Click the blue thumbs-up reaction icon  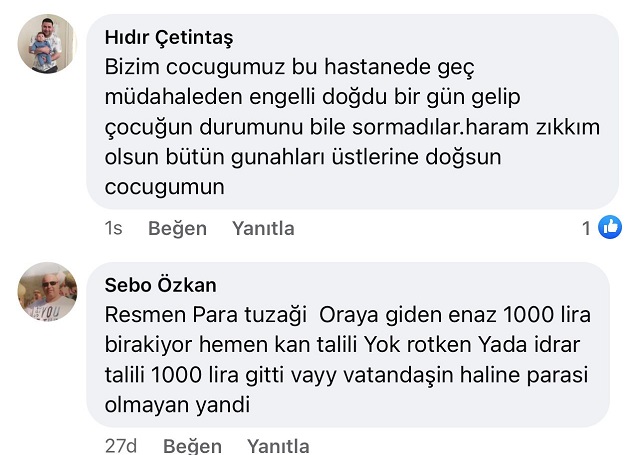click(x=609, y=228)
